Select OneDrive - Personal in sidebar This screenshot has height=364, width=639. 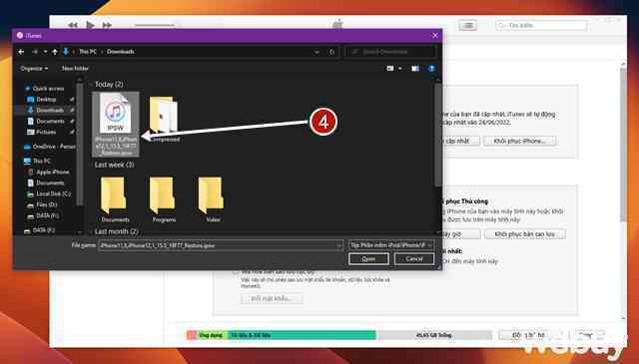[49, 147]
